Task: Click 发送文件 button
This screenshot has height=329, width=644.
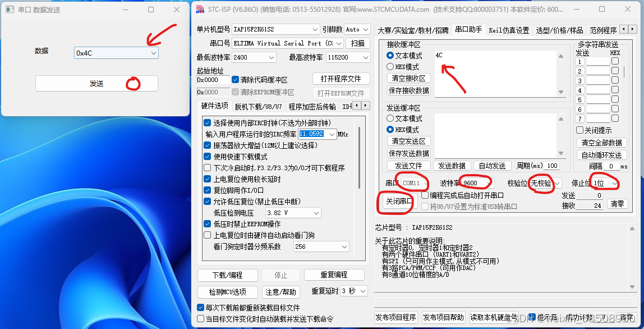Action: 408,166
